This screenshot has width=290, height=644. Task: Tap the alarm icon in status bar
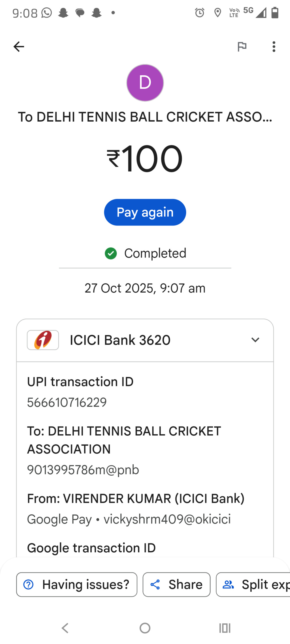click(x=200, y=13)
